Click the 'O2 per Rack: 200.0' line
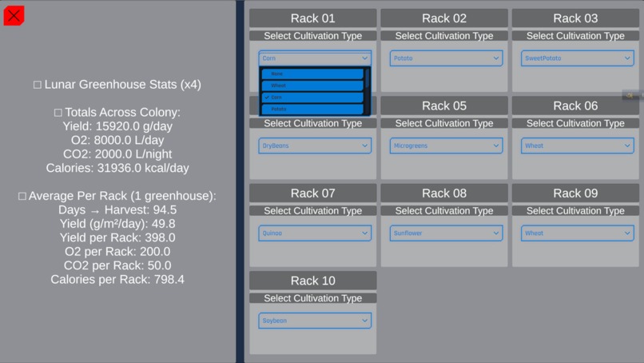 tap(117, 252)
